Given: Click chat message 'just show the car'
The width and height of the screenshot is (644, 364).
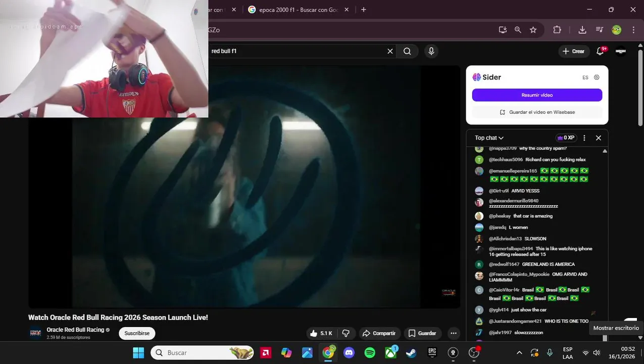Looking at the screenshot, I should pyautogui.click(x=528, y=310).
